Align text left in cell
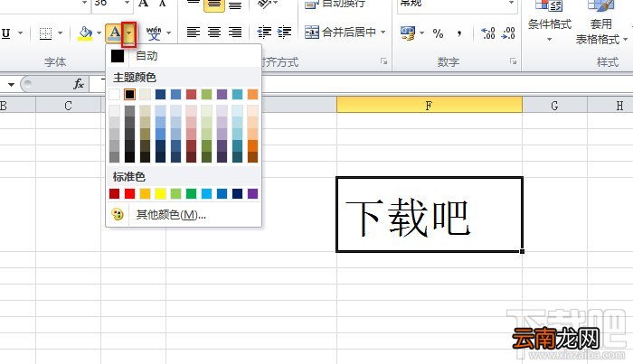 (194, 32)
